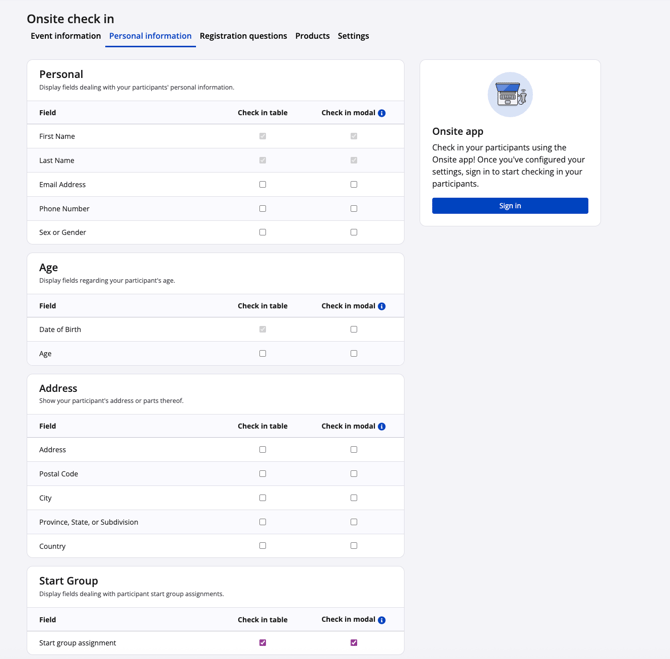
Task: Open the Registration questions tab
Action: point(243,36)
